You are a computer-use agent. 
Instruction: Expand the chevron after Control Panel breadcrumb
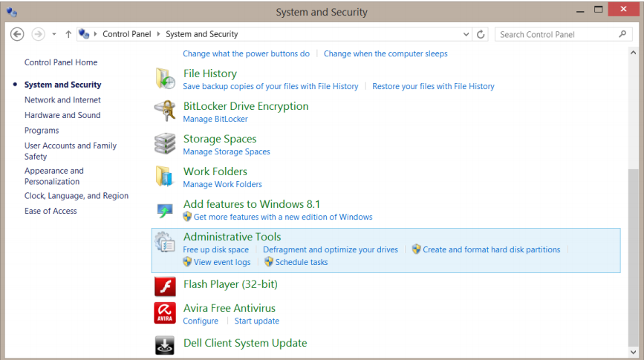click(x=158, y=34)
